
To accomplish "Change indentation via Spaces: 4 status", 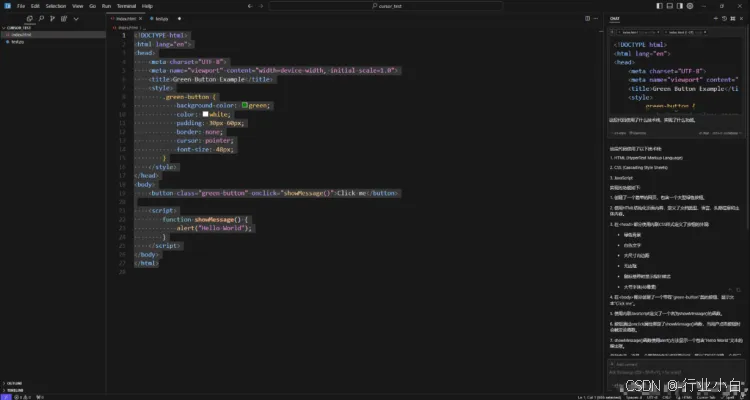I will [x=634, y=397].
